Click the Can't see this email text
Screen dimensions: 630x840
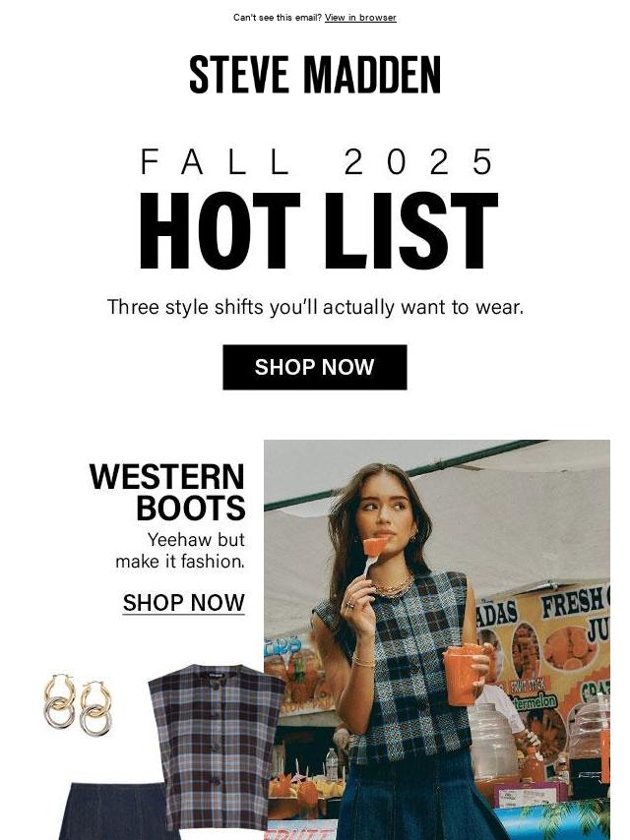(x=278, y=17)
